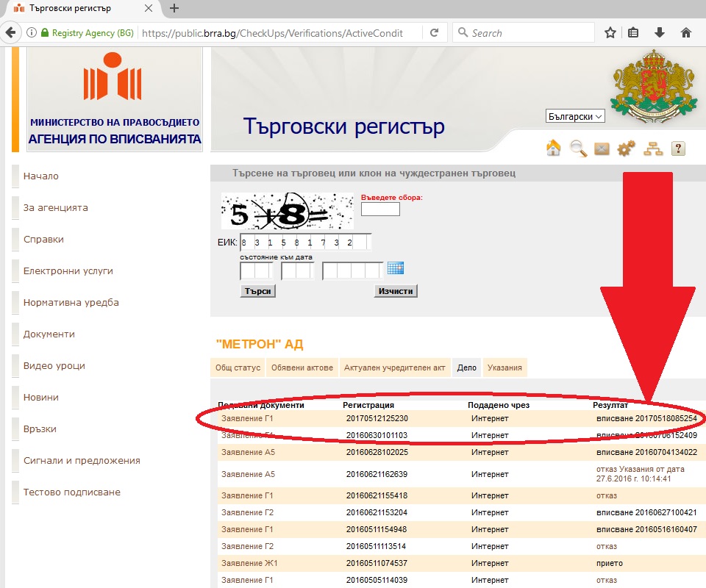Open the Обявени актове tab
This screenshot has height=588, width=706.
point(302,367)
